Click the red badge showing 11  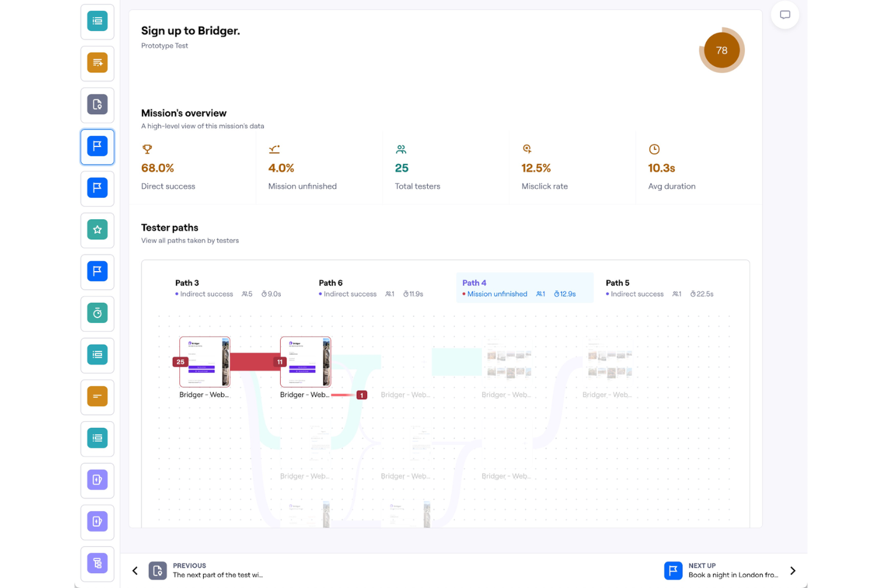click(279, 362)
